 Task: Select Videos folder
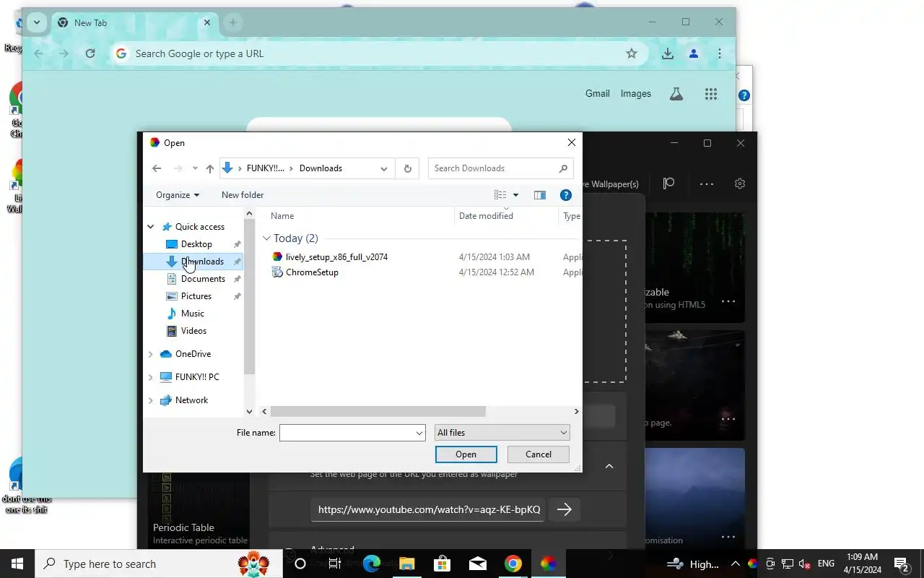click(193, 331)
